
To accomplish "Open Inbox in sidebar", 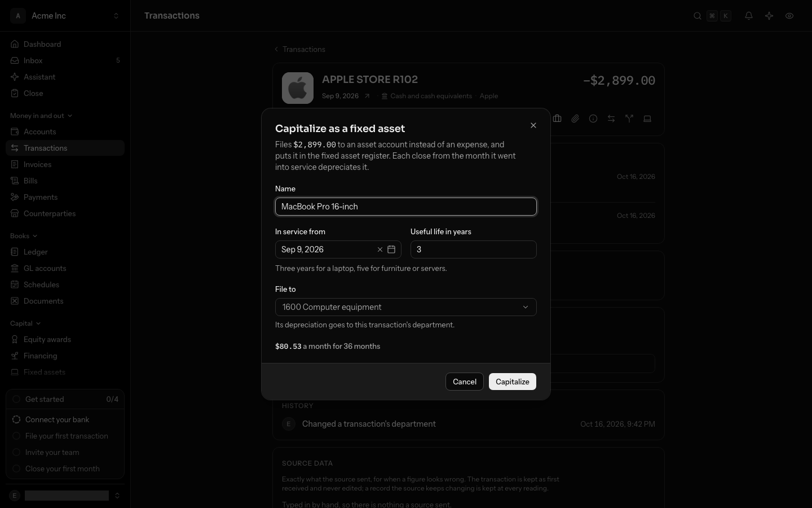I will (65, 60).
